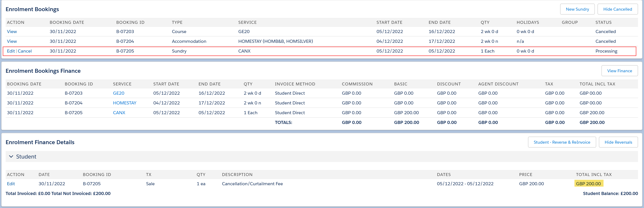The width and height of the screenshot is (644, 208).
Task: Click the New Sundry button
Action: click(577, 9)
